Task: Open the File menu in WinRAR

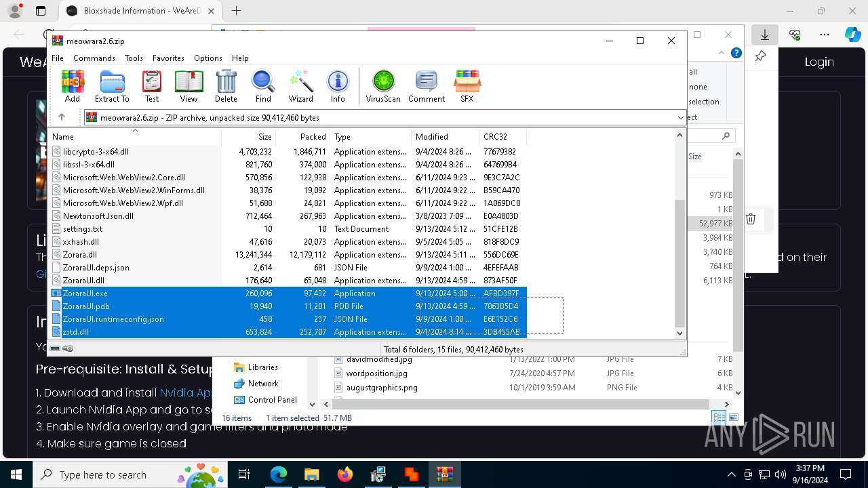Action: [x=58, y=58]
